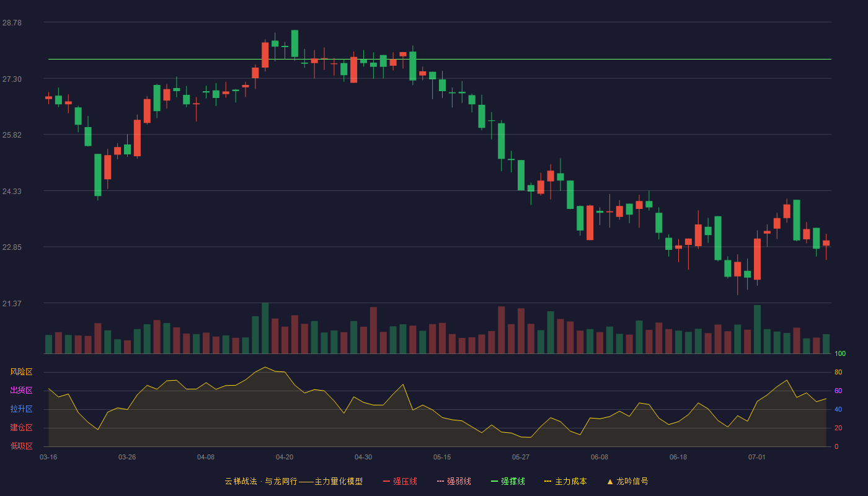The height and width of the screenshot is (496, 868).
Task: Click the white horizontal price line
Action: tap(440, 60)
